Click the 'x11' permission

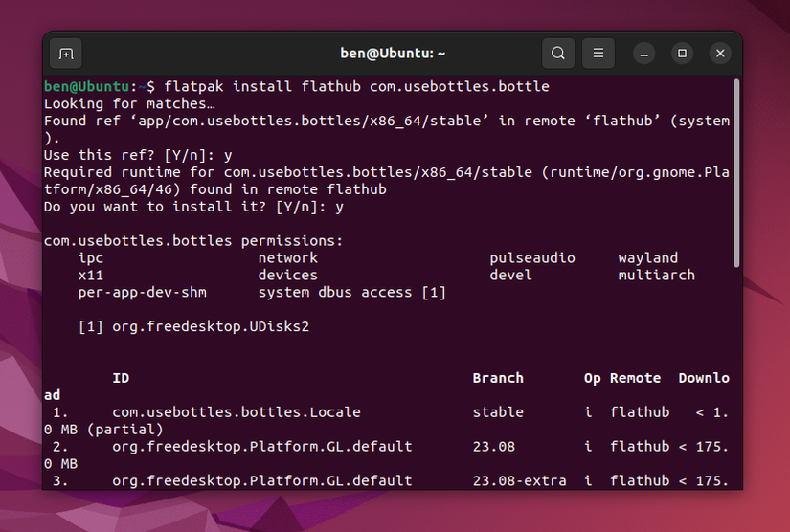pos(91,276)
